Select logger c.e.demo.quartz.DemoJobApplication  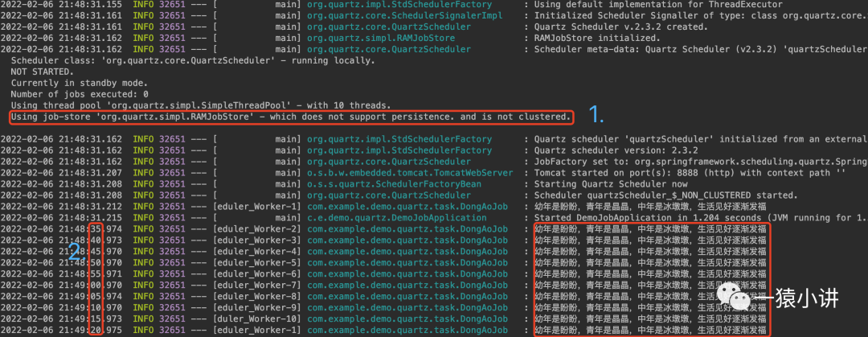(x=397, y=218)
